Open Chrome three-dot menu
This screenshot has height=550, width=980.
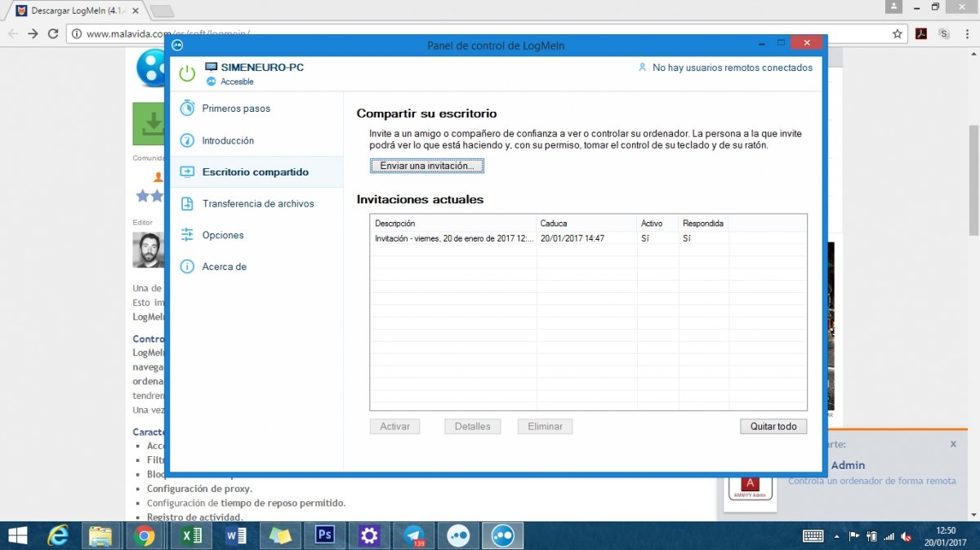(967, 33)
